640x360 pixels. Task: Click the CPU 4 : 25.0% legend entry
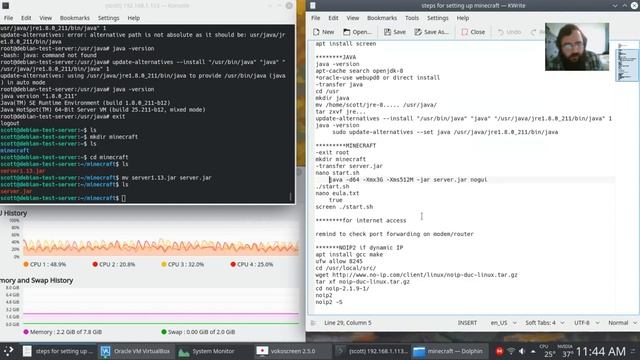(251, 264)
